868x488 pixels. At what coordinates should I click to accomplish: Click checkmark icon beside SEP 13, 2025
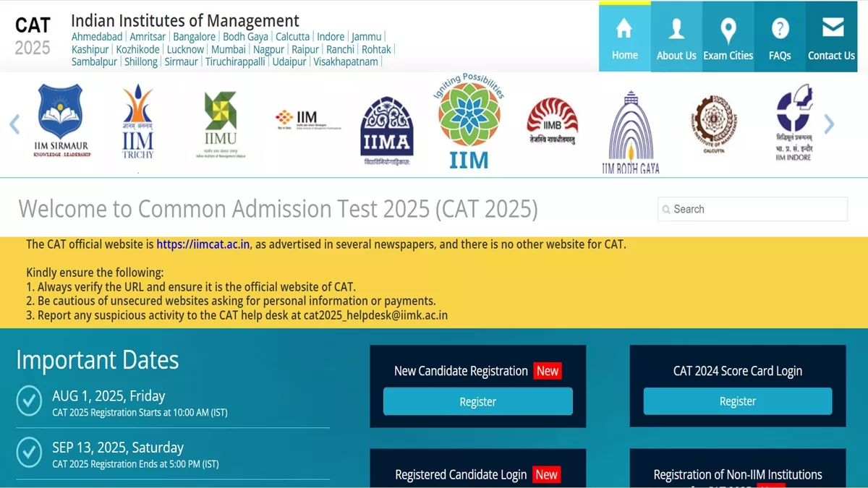click(x=29, y=452)
